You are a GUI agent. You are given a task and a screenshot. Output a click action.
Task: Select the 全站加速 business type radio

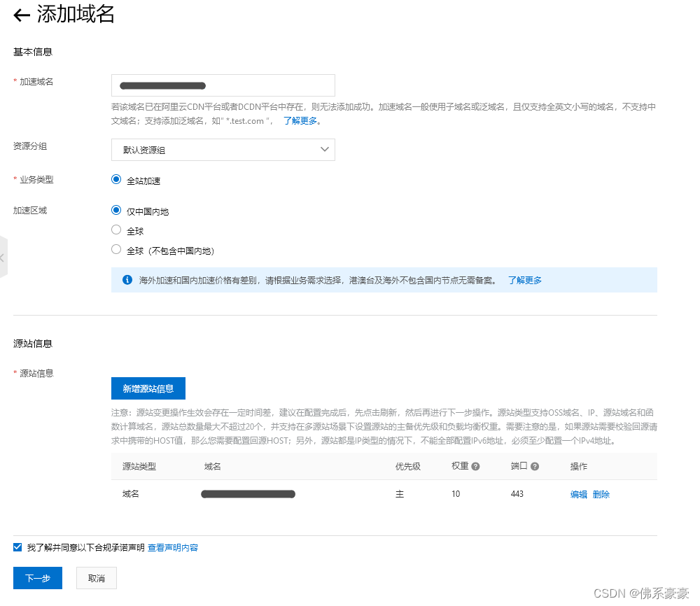[115, 179]
